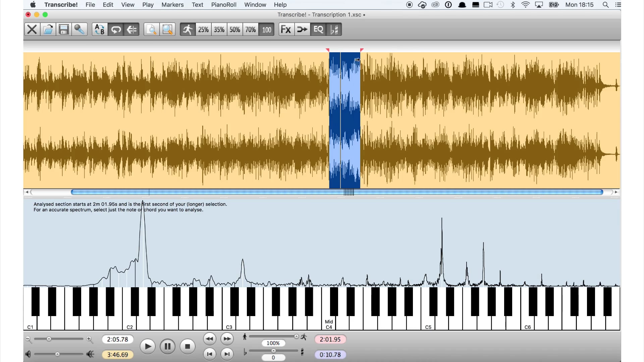Viewport: 644px width, 362px height.
Task: Click the waveform scrollbar right arrow
Action: [x=616, y=192]
